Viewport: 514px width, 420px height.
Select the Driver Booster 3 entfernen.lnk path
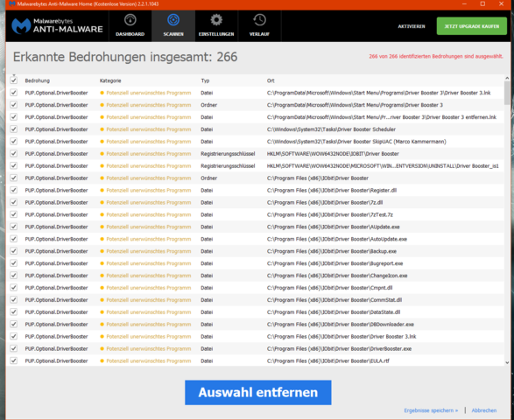[x=382, y=117]
